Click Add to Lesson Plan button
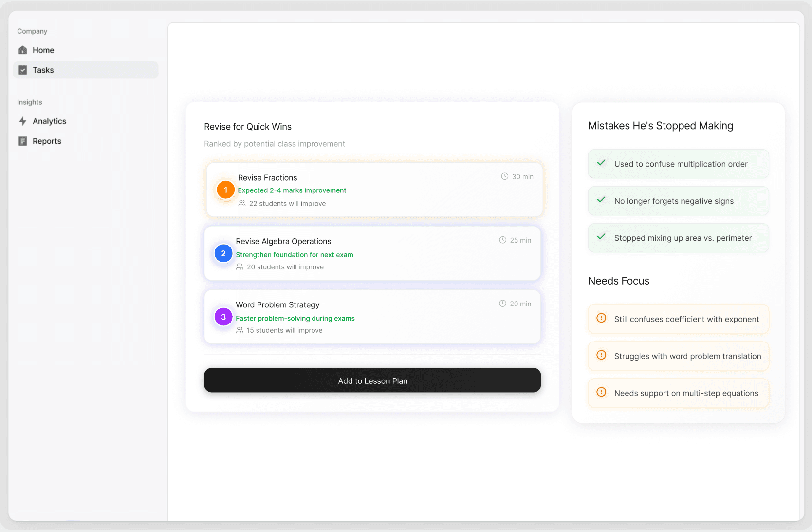This screenshot has width=812, height=532. [372, 380]
